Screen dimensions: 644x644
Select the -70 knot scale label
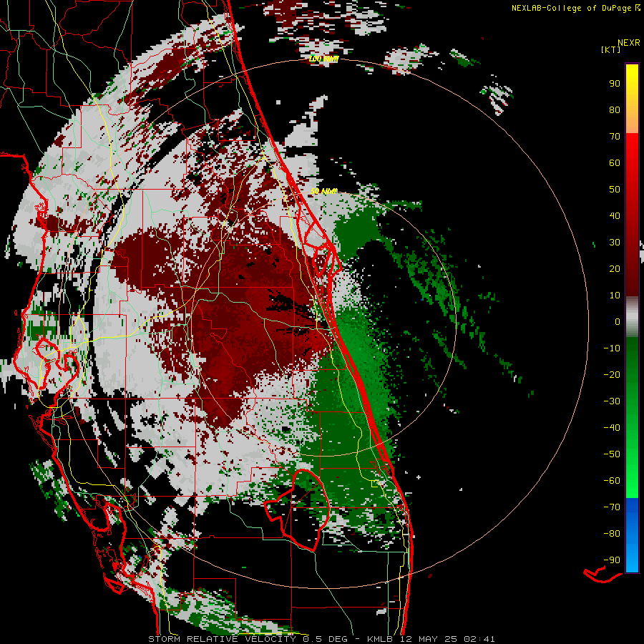point(612,507)
